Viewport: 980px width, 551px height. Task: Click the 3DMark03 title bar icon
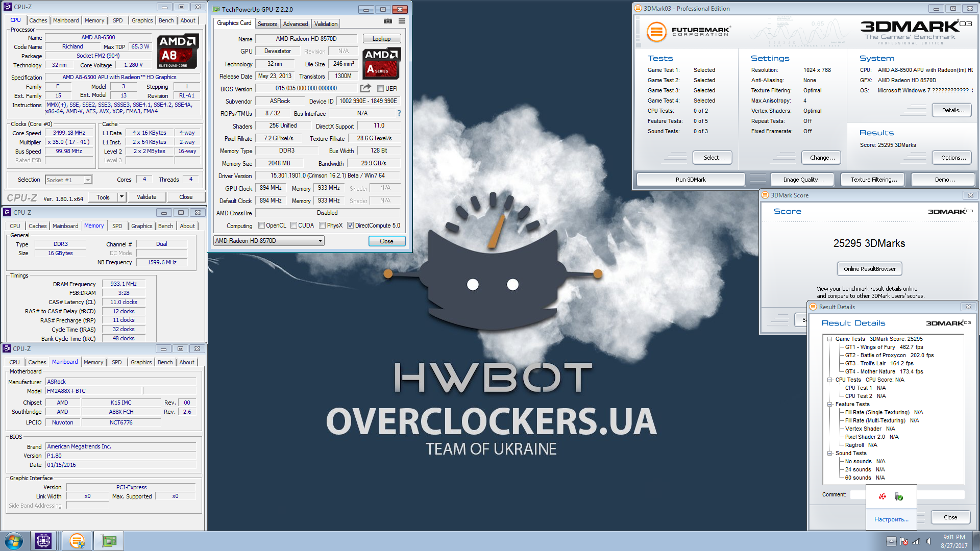638,8
